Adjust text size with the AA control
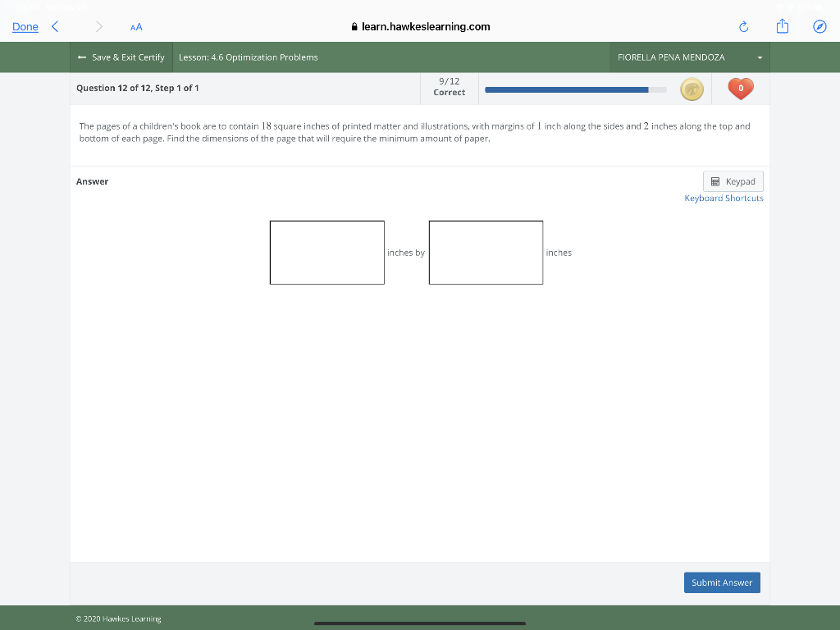This screenshot has height=630, width=840. [136, 27]
